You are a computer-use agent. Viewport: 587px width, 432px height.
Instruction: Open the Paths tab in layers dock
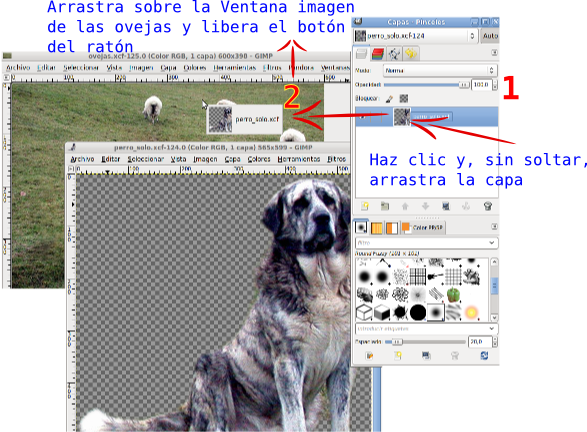(x=394, y=54)
